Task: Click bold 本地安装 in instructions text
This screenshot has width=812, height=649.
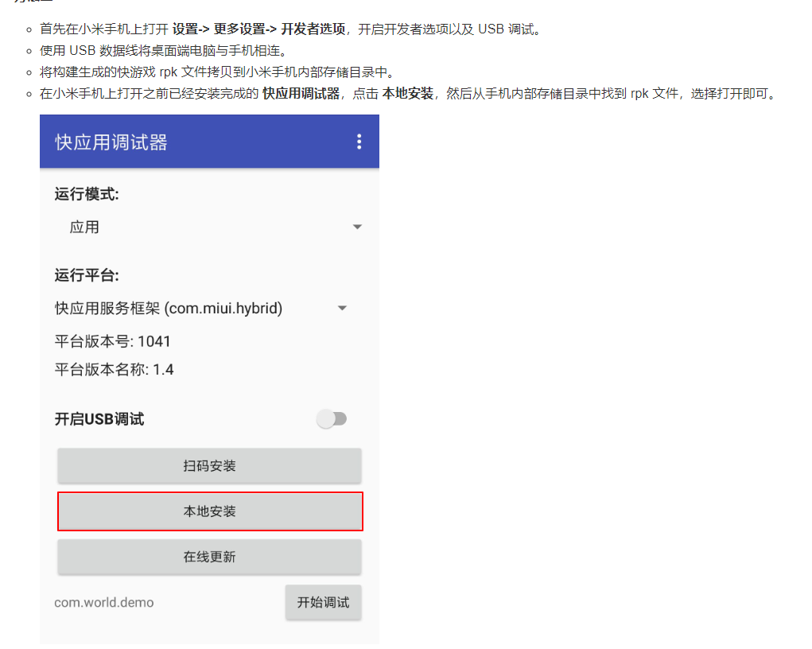Action: coord(407,94)
